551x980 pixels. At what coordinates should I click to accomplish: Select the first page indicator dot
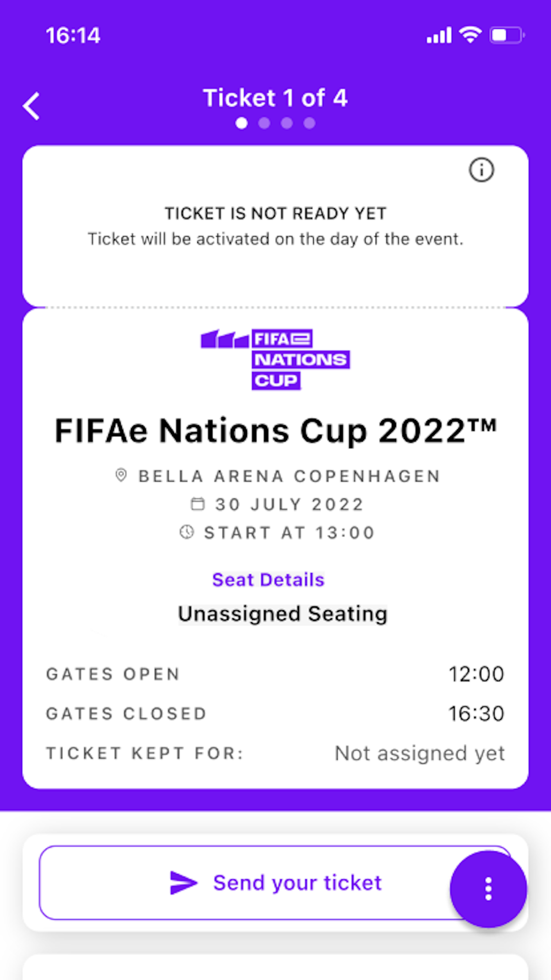pyautogui.click(x=241, y=123)
